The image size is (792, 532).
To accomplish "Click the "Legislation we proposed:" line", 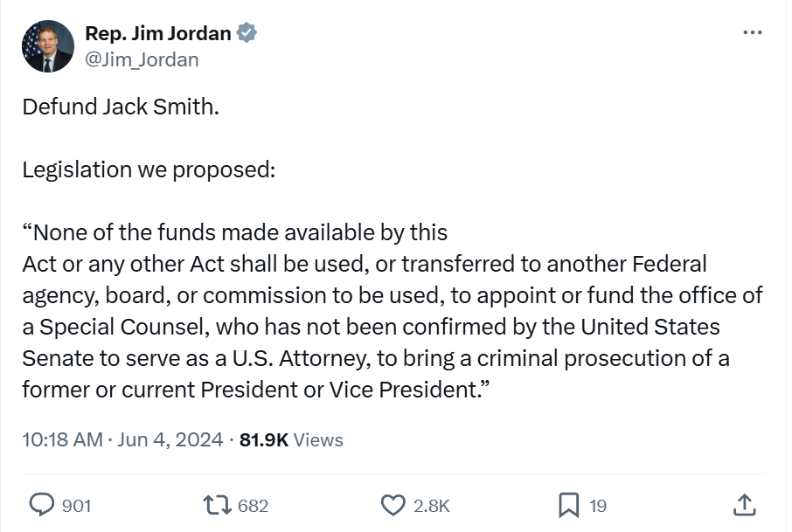I will (x=149, y=169).
